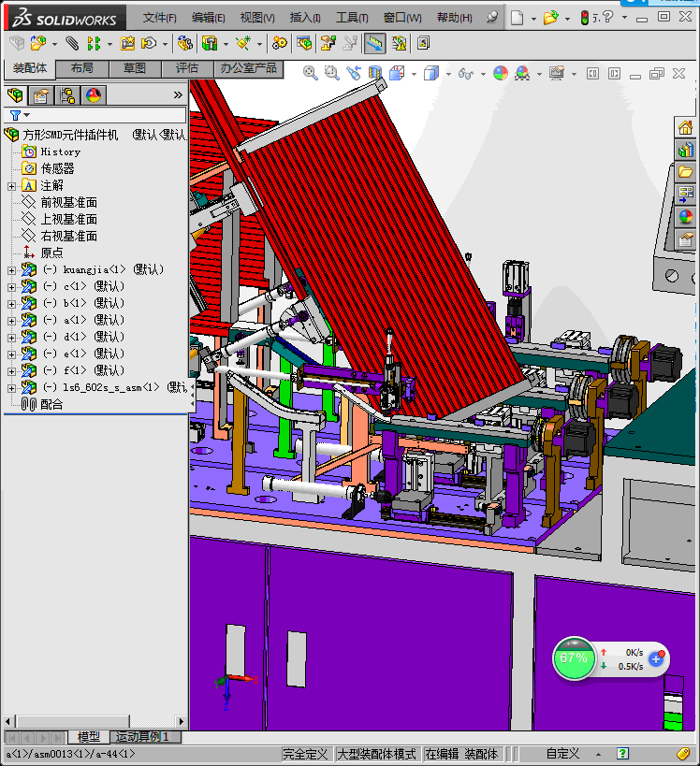Open the 运动算例1 motion study tab
This screenshot has width=700, height=766.
pos(146,736)
